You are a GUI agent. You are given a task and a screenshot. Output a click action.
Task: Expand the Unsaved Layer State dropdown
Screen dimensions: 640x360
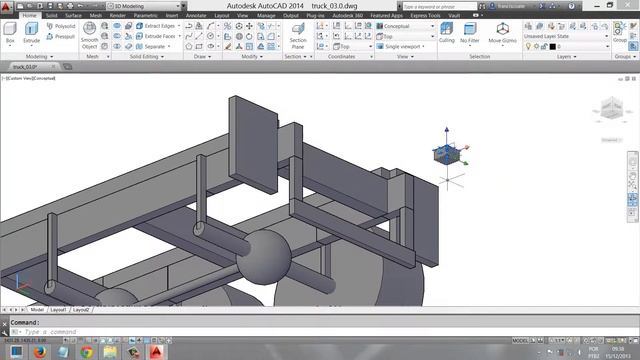coord(567,36)
